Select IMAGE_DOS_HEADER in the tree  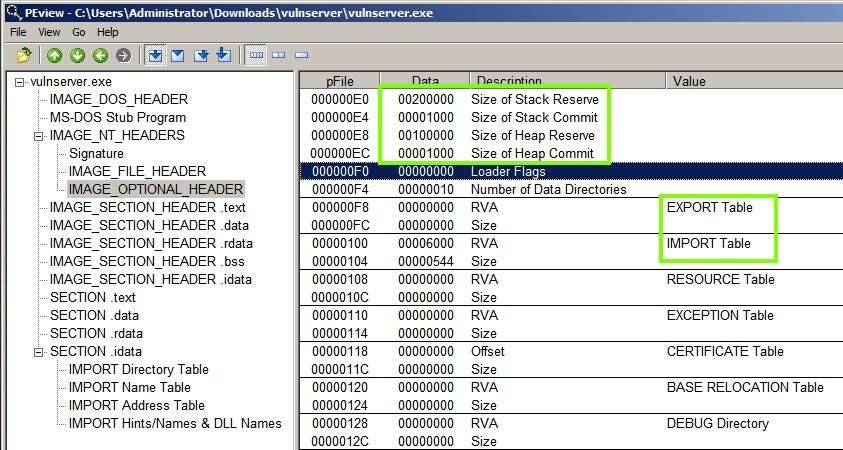(x=119, y=99)
